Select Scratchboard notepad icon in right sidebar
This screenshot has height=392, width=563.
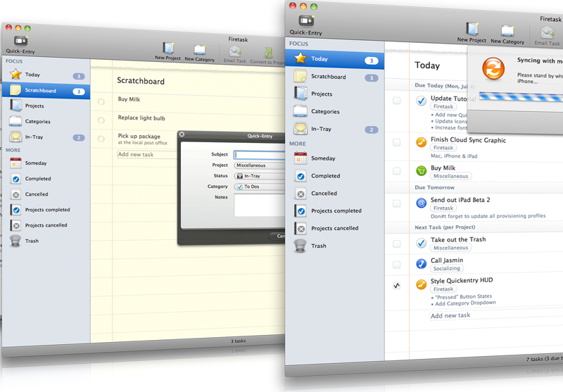click(301, 76)
